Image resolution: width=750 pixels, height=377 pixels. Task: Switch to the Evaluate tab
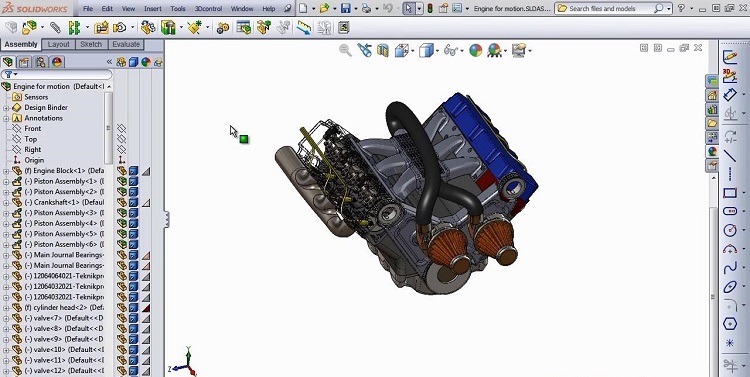pos(126,44)
